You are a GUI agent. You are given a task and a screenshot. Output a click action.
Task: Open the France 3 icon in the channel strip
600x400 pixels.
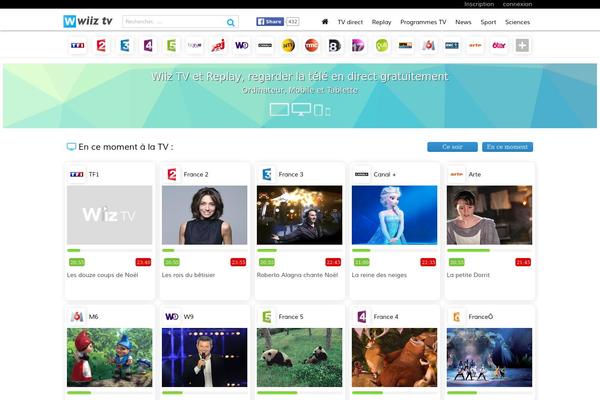125,46
